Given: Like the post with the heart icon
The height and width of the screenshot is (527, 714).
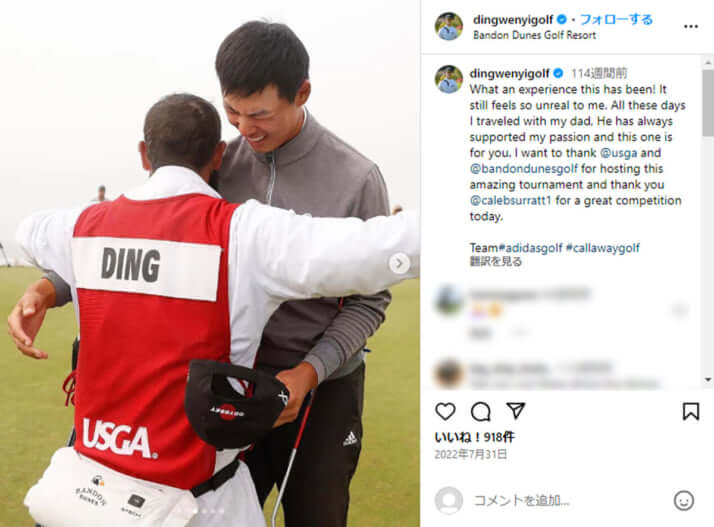Looking at the screenshot, I should (x=445, y=411).
